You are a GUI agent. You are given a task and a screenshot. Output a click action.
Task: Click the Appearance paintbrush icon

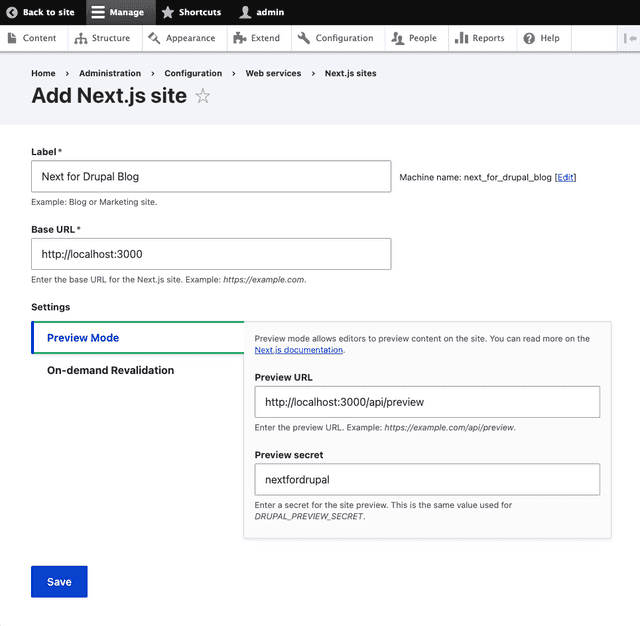[154, 38]
